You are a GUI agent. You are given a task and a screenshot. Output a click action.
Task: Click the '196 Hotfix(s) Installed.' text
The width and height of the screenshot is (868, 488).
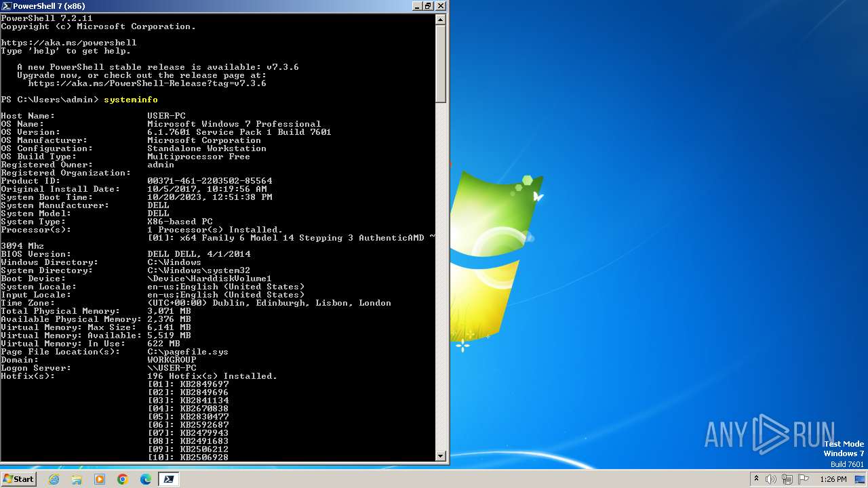[212, 376]
